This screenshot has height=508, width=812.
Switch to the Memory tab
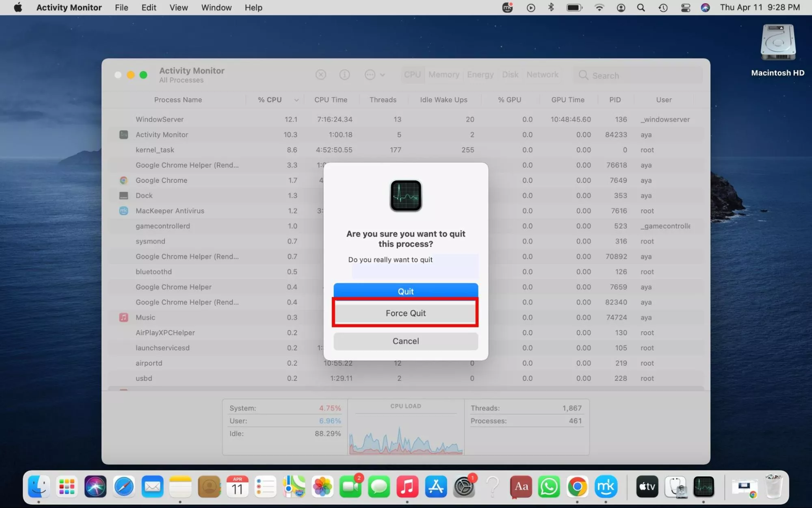tap(444, 75)
